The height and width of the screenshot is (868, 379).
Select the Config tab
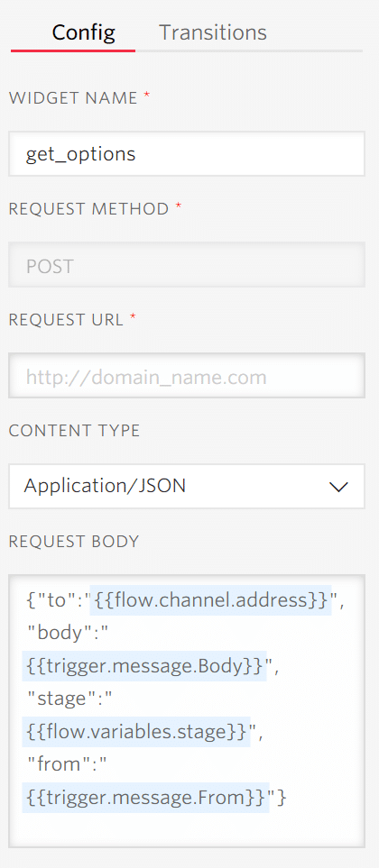(84, 32)
